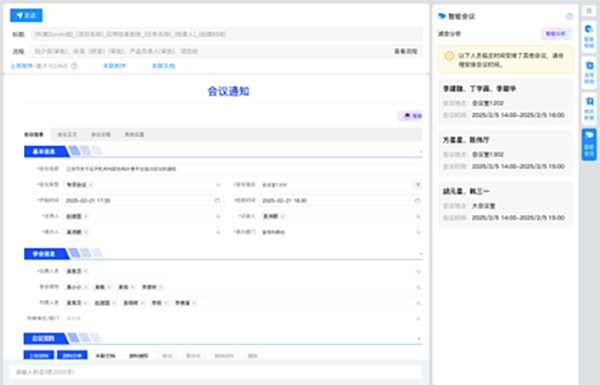
Task: Click the third data icon in the right sidebar
Action: tap(589, 109)
